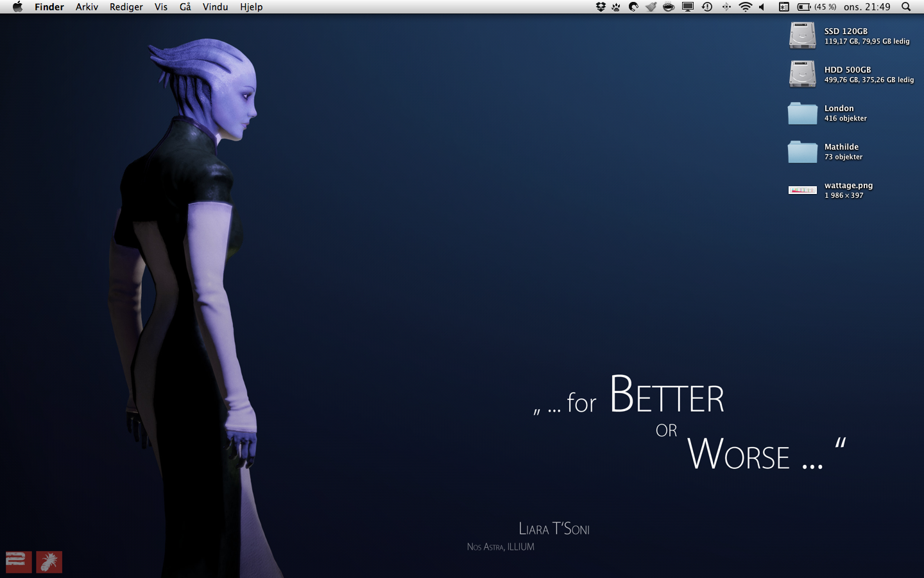Open the Gå menu

click(185, 6)
